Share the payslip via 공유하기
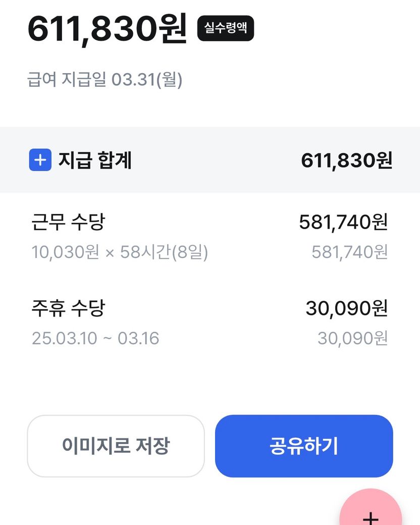The width and height of the screenshot is (420, 525). point(304,446)
